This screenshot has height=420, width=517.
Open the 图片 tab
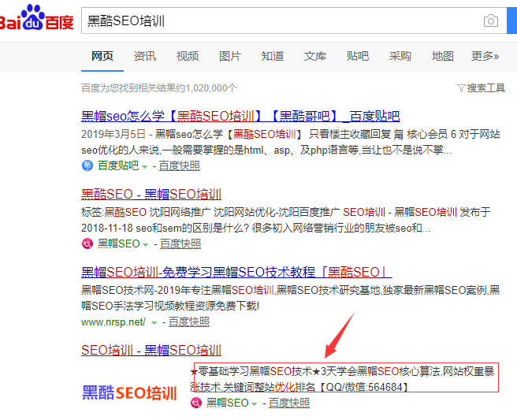click(230, 56)
